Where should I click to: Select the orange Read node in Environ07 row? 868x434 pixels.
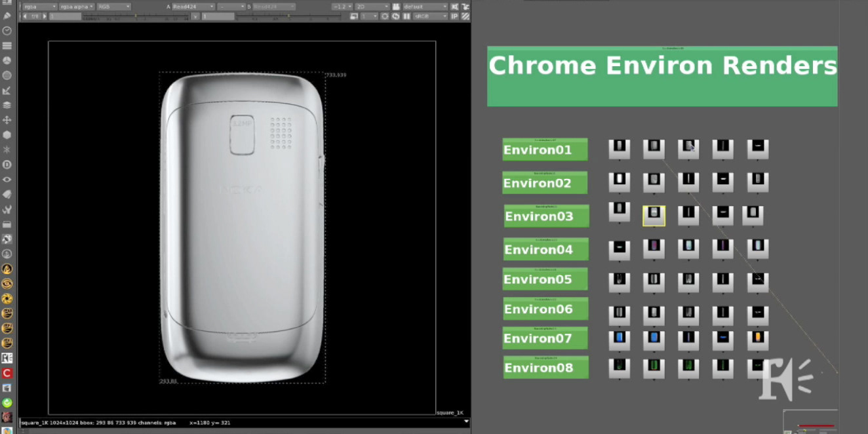pos(757,340)
